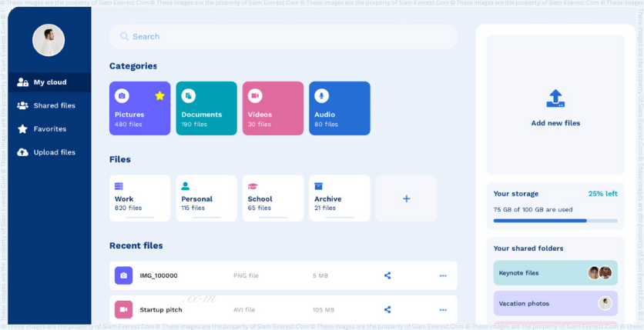Screen dimensions: 644x330
Task: Open the user profile avatar
Action: click(x=49, y=40)
